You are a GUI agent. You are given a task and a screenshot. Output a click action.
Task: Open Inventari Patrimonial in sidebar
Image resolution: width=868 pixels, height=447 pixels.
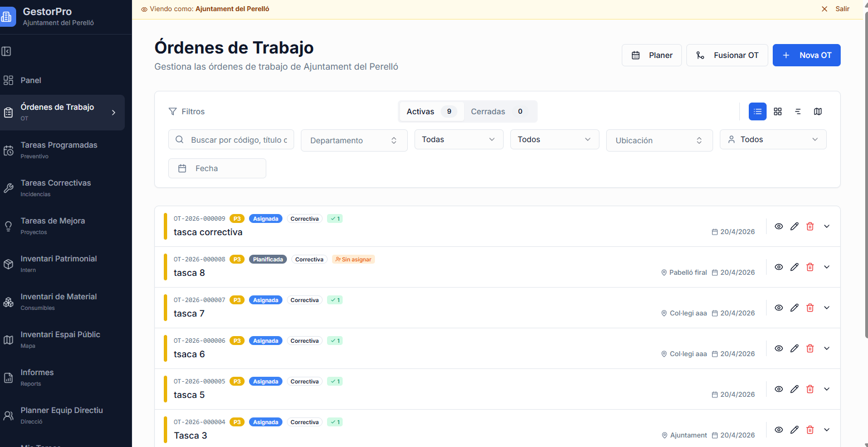[62, 264]
